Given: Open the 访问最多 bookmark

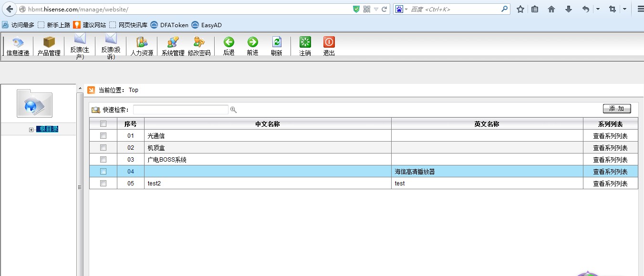Looking at the screenshot, I should click(x=18, y=25).
